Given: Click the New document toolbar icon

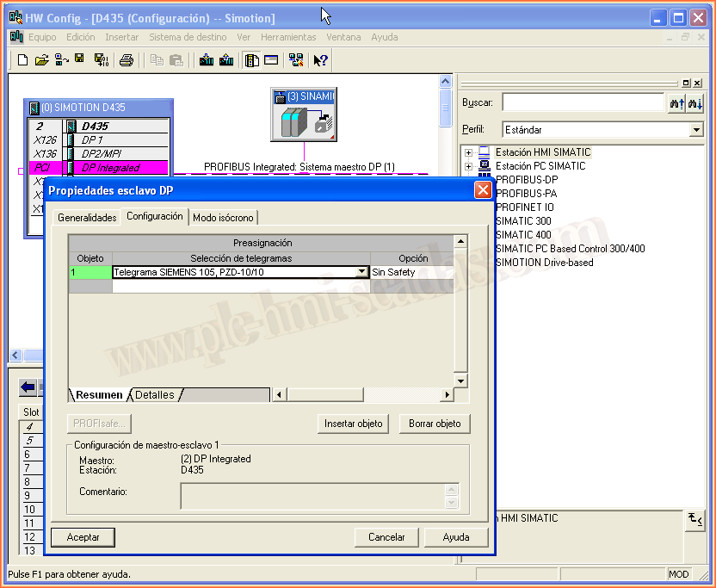Looking at the screenshot, I should 23,60.
